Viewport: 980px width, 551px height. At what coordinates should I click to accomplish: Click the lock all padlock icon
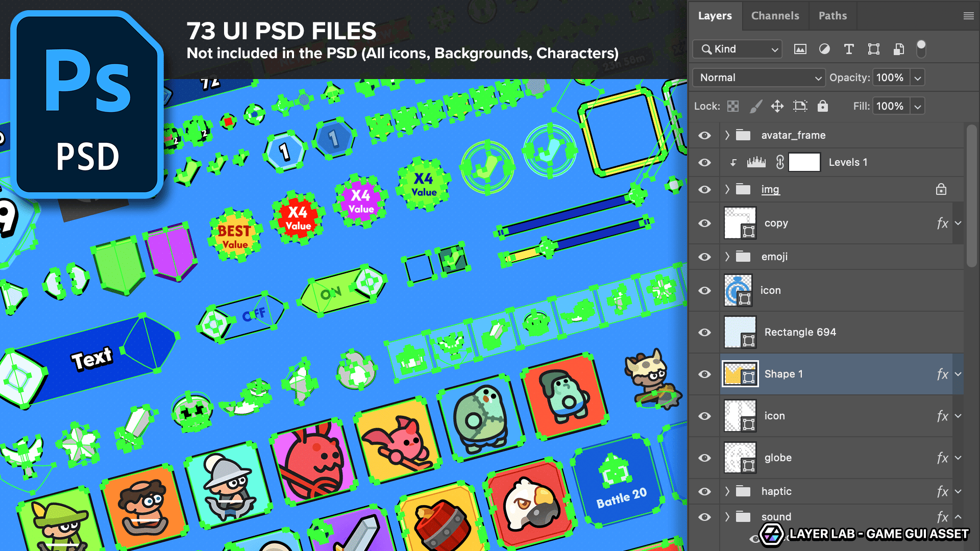point(822,106)
